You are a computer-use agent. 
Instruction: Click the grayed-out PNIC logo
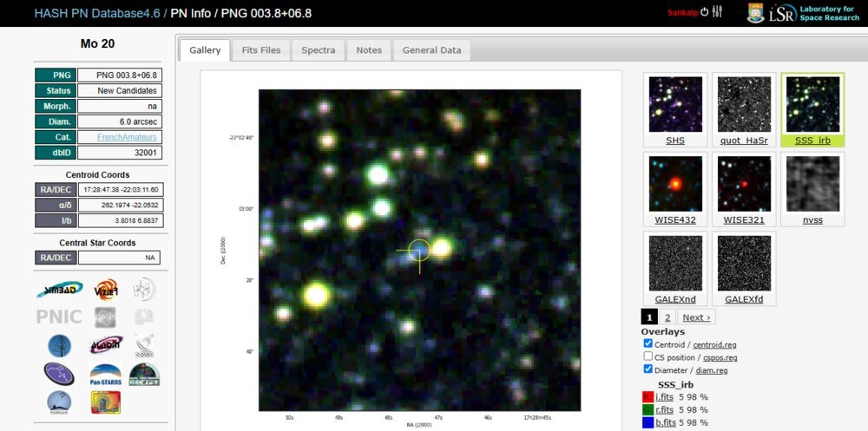[59, 317]
